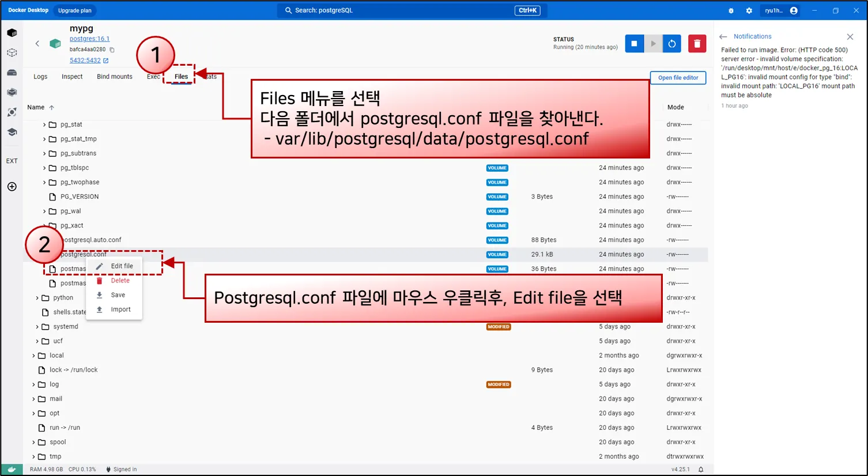Click the shells.state file icon
868x476 pixels.
(x=46, y=312)
